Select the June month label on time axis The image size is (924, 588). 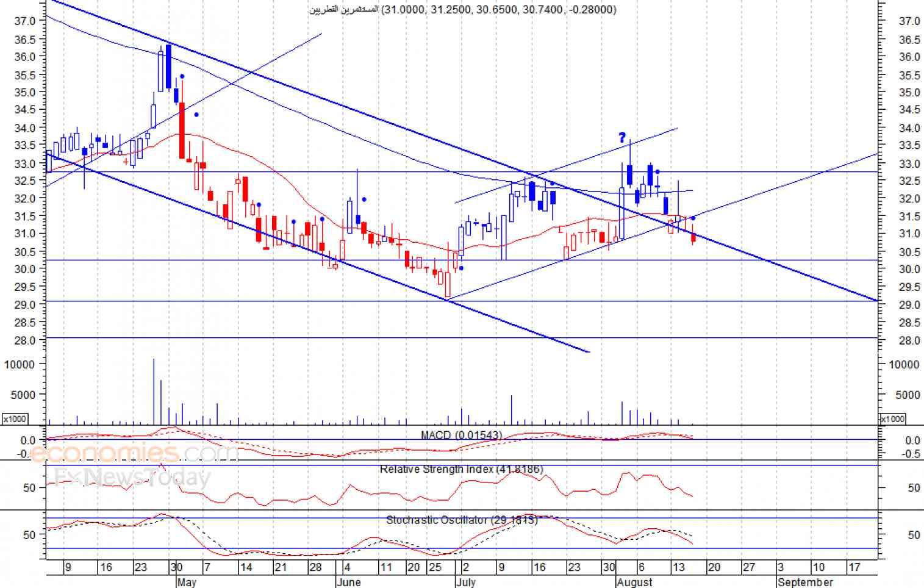tap(348, 582)
